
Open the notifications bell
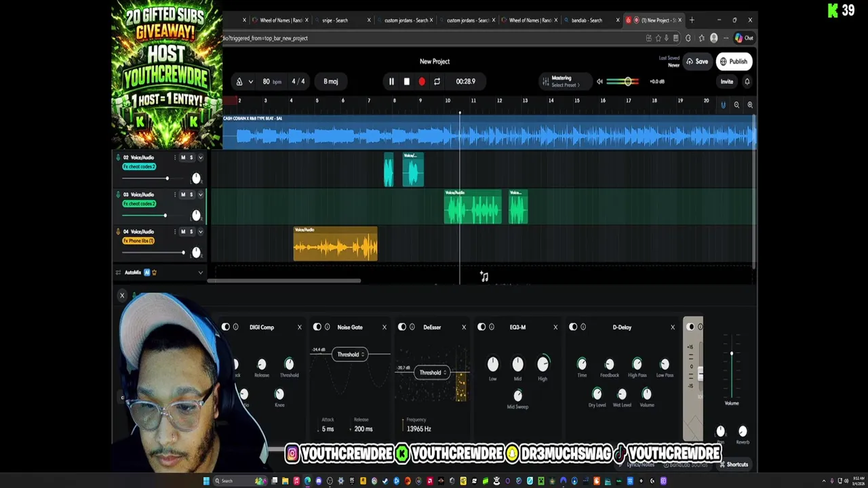pyautogui.click(x=747, y=81)
